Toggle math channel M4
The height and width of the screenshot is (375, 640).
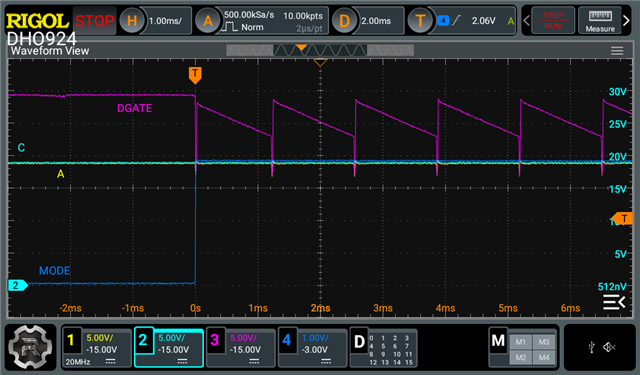[x=544, y=357]
